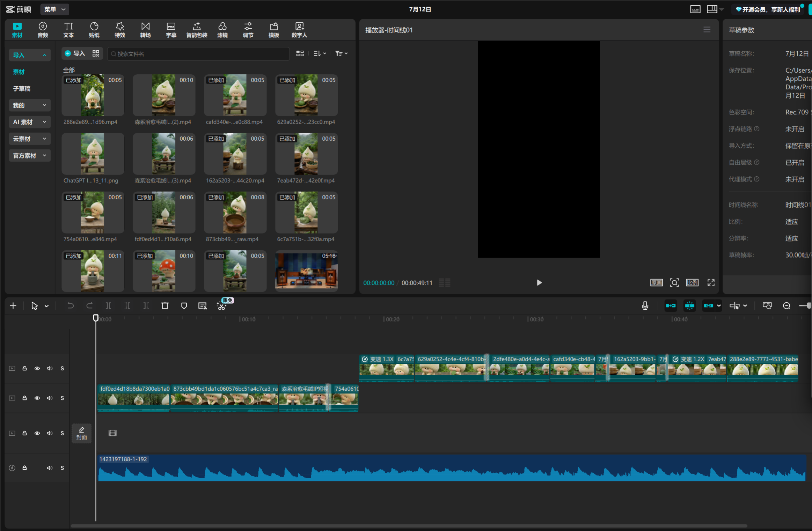Screen dimensions: 812x531
Task: Click the 封面 cover button
Action: (x=81, y=433)
